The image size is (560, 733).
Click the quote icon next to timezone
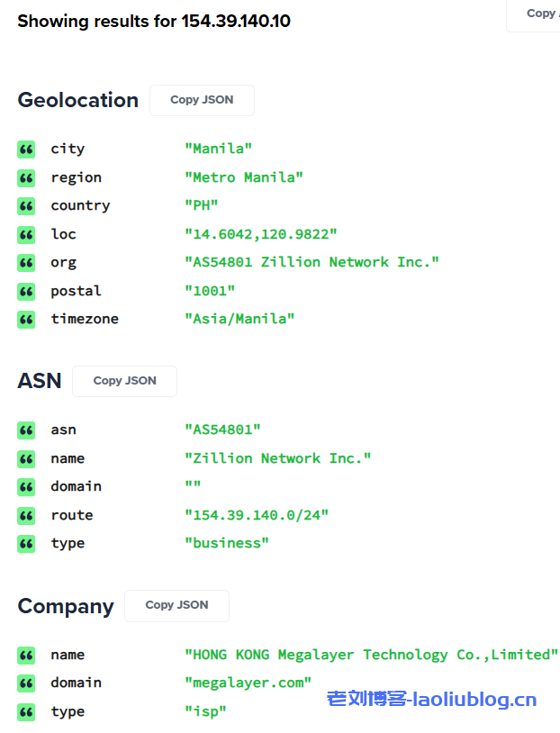click(x=26, y=319)
